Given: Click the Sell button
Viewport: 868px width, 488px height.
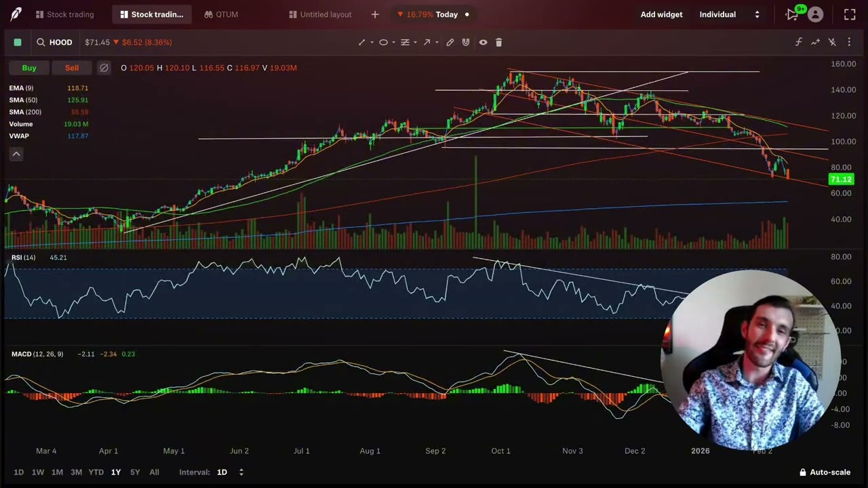Looking at the screenshot, I should pyautogui.click(x=72, y=68).
